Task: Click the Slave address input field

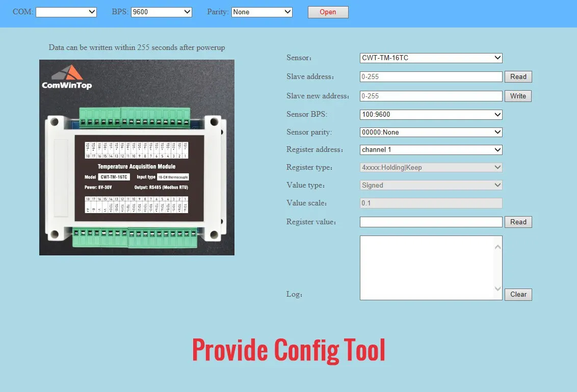Action: (x=431, y=77)
